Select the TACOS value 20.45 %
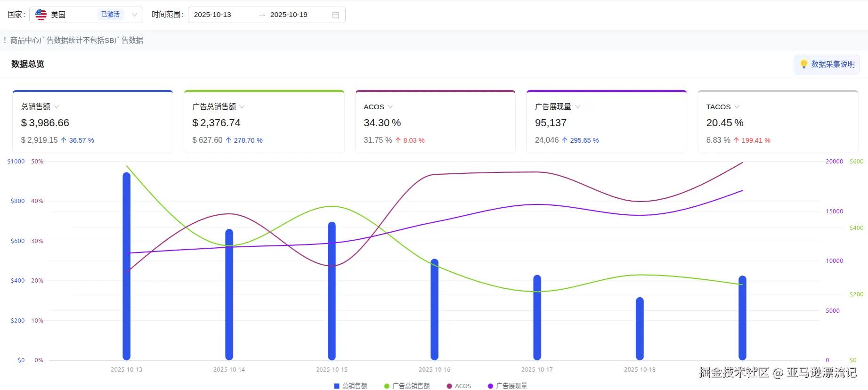This screenshot has height=390, width=868. click(x=725, y=123)
